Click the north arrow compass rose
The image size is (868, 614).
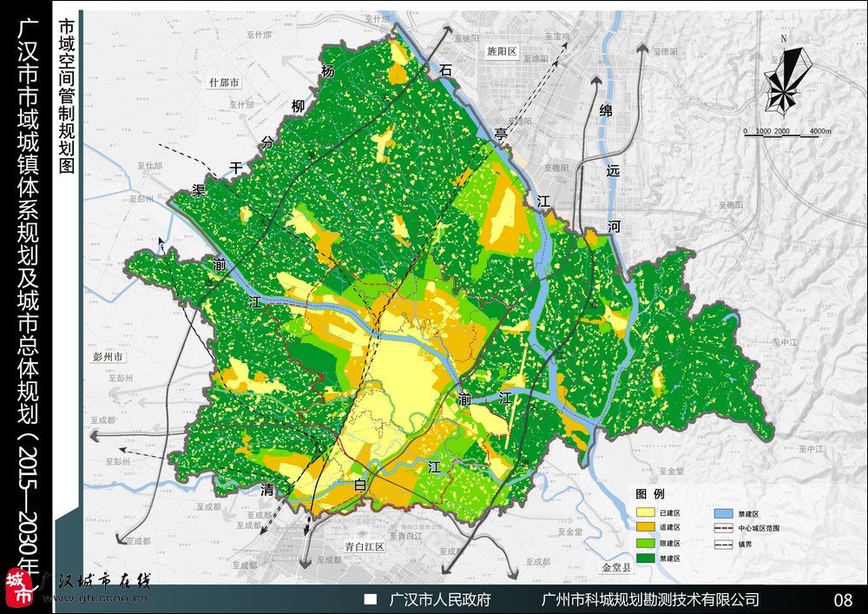pos(785,80)
